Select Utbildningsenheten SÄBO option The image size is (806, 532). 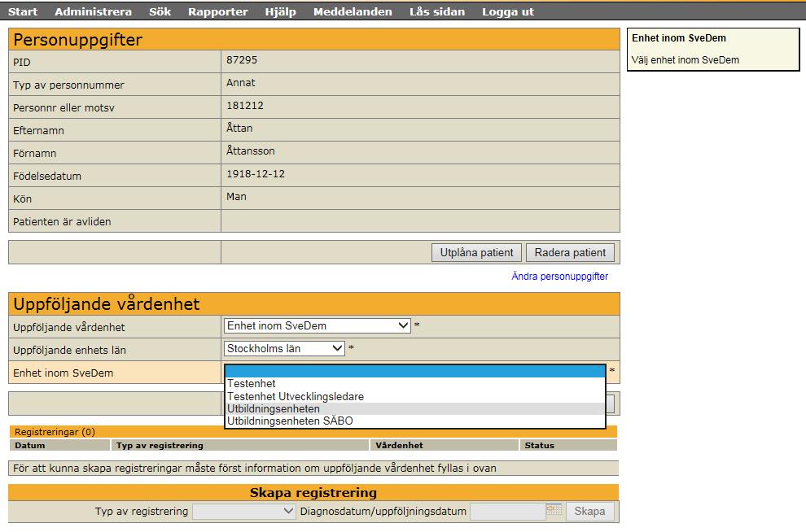pyautogui.click(x=415, y=421)
